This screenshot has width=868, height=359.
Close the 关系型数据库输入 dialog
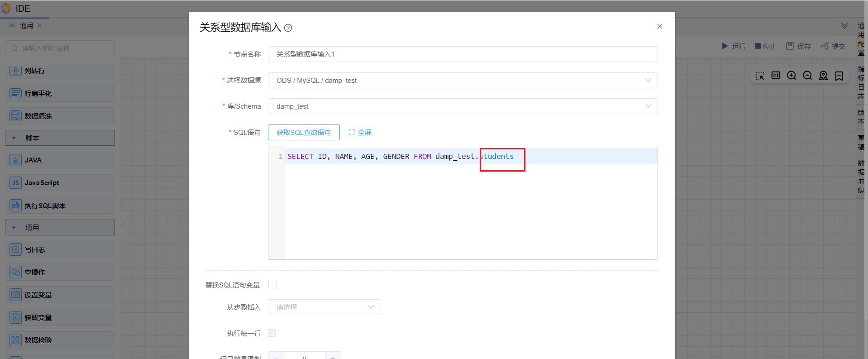[660, 27]
